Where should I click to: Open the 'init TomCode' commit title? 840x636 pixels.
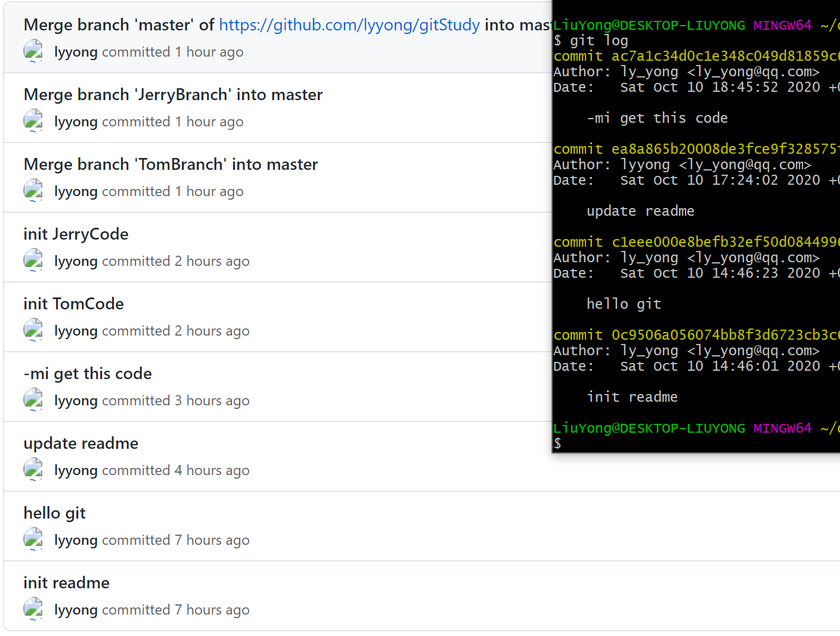[73, 304]
